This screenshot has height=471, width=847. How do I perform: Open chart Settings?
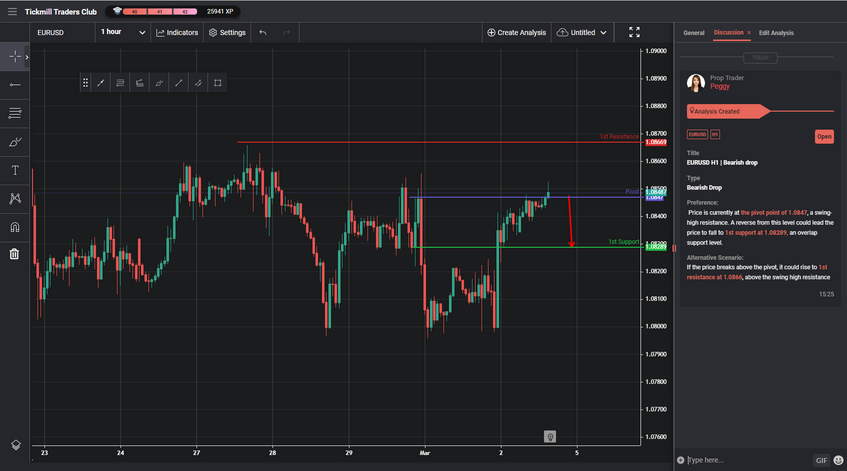tap(227, 32)
